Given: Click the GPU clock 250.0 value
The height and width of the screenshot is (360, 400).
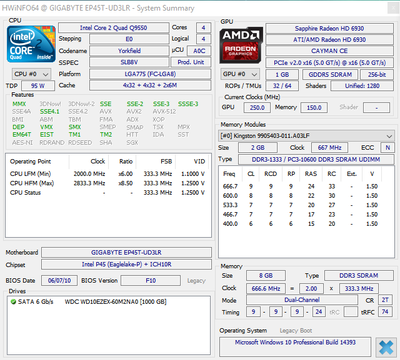Looking at the screenshot, I should point(257,107).
